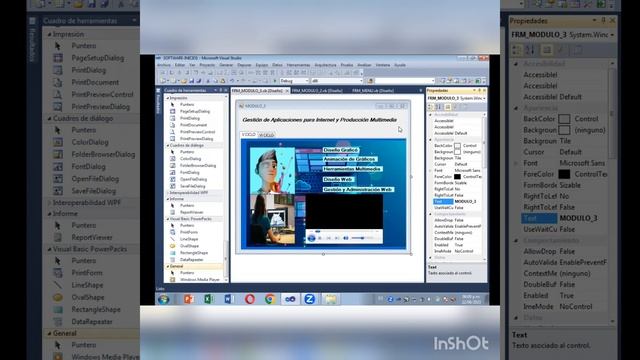Open Chrome from the taskbar
The width and height of the screenshot is (640, 360).
(269, 299)
